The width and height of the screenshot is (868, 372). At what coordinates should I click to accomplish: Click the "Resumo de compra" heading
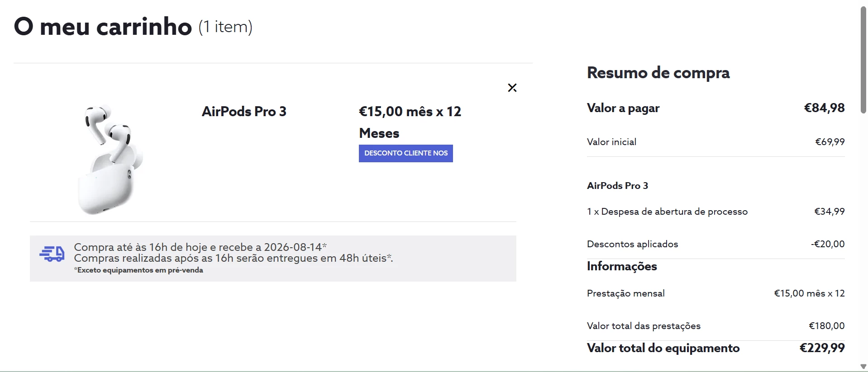pos(658,73)
